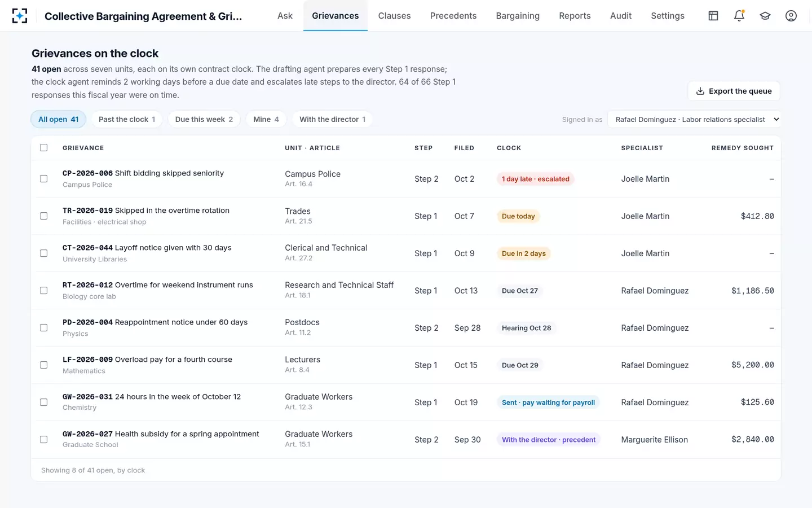Export the queue
The width and height of the screenshot is (812, 508).
734,91
